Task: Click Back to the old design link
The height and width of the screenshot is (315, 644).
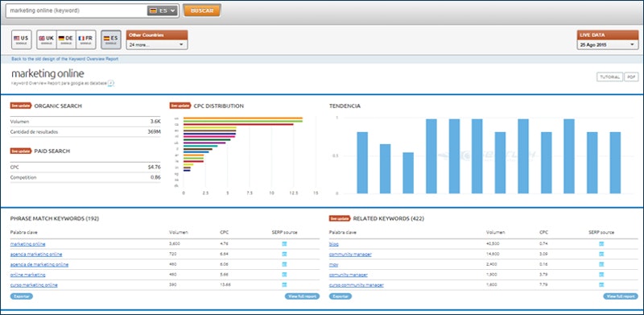Action: tap(65, 60)
